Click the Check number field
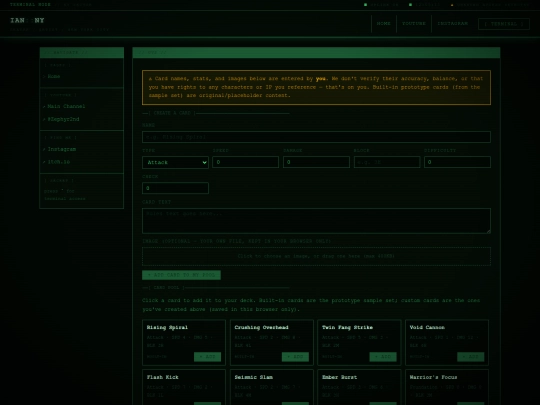Image resolution: width=540 pixels, height=405 pixels. (x=175, y=188)
